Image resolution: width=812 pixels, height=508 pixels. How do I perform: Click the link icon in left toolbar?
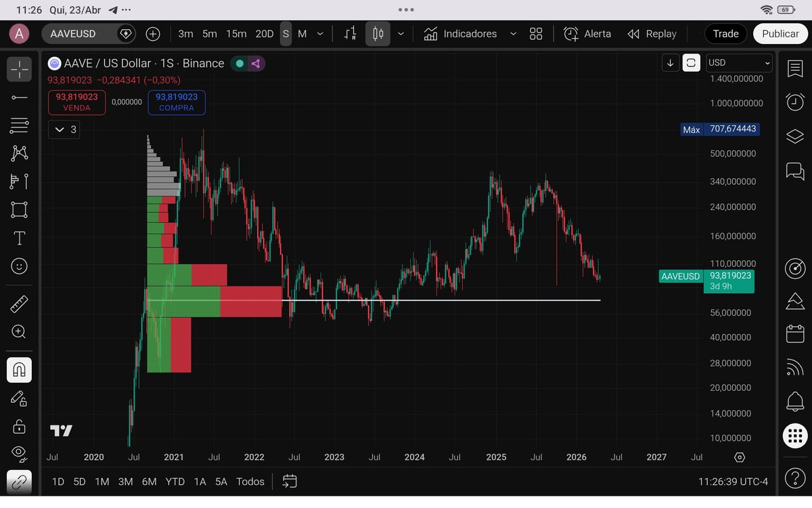(x=20, y=482)
